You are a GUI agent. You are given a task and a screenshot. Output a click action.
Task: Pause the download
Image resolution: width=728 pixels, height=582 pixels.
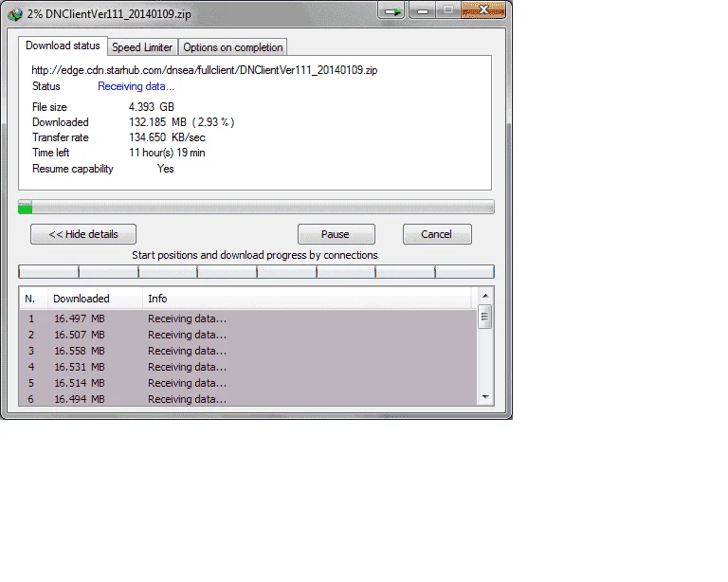point(337,234)
